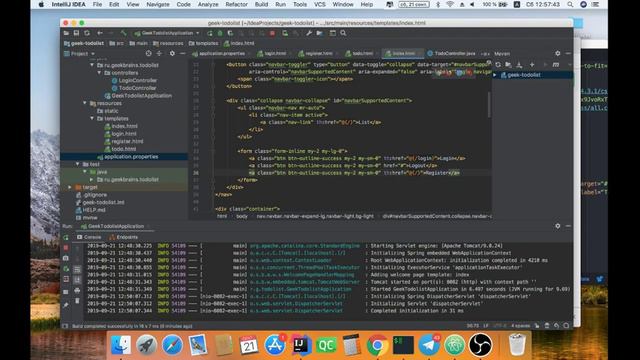Click Clear All trash icon in console
640x360 pixels.
coord(77,301)
